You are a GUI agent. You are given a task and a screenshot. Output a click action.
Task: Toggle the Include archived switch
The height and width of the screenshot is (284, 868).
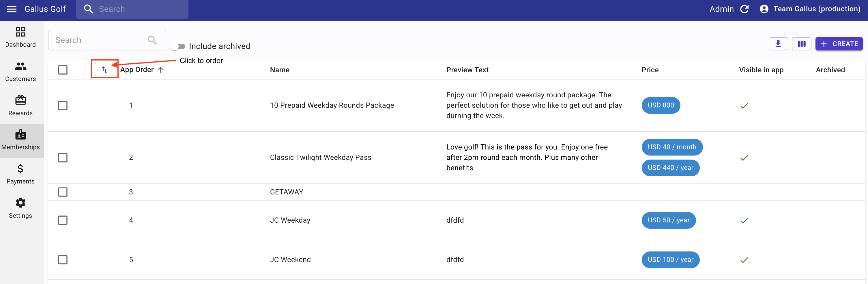[178, 46]
